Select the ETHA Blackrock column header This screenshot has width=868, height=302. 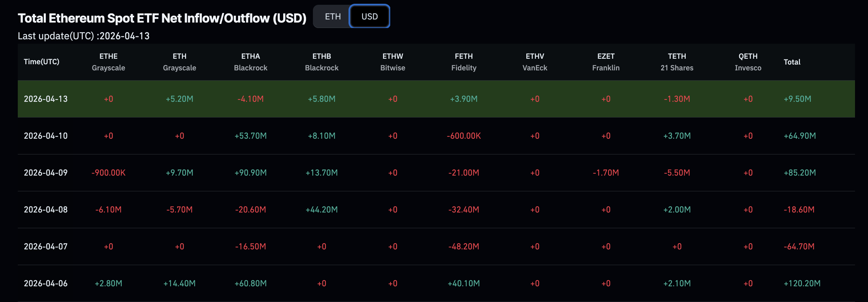(x=250, y=62)
